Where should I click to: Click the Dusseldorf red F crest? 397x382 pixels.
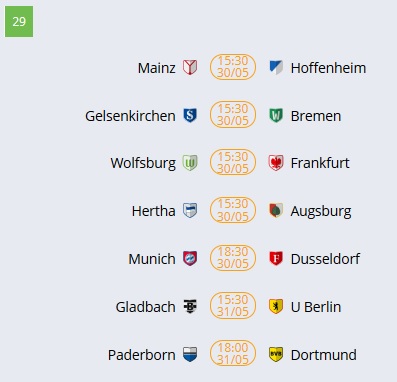tap(276, 259)
